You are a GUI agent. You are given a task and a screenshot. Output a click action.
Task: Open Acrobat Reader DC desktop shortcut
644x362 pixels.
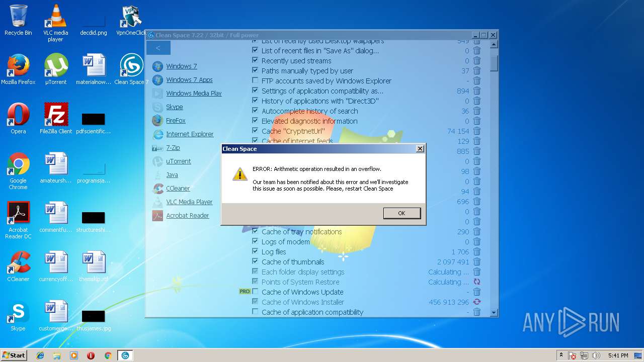pos(18,220)
